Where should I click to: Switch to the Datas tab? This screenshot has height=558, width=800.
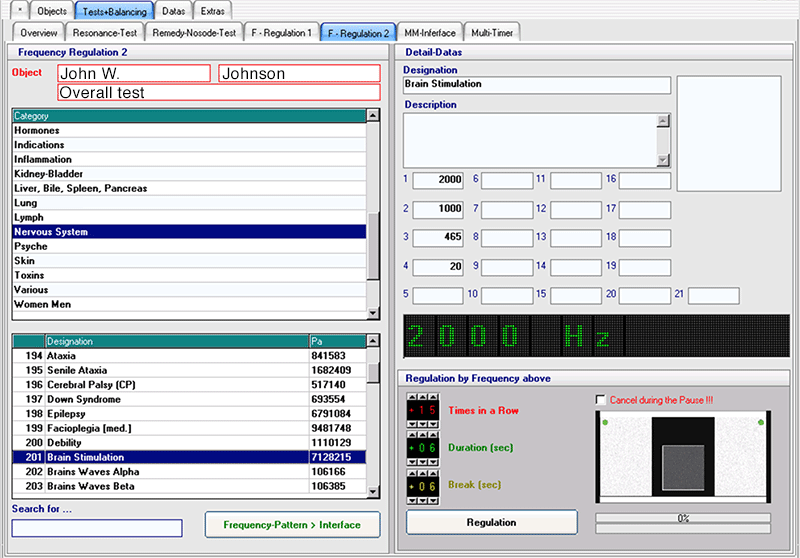[x=173, y=11]
